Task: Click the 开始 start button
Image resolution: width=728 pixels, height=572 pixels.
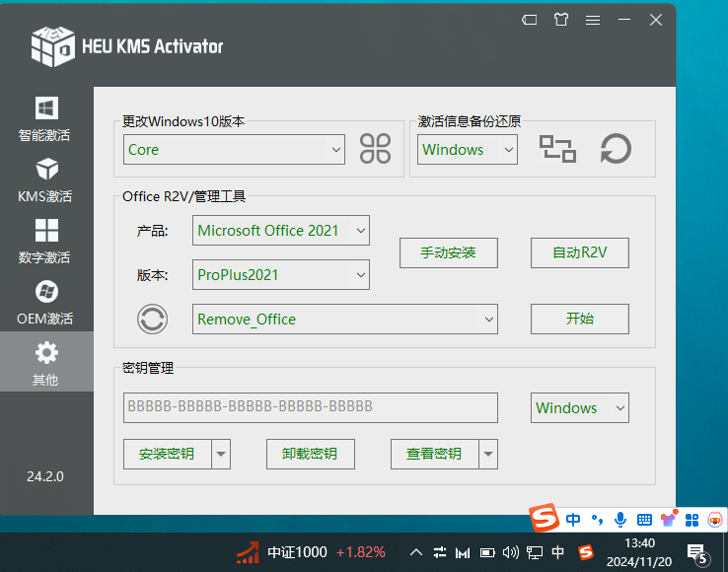Action: (580, 319)
